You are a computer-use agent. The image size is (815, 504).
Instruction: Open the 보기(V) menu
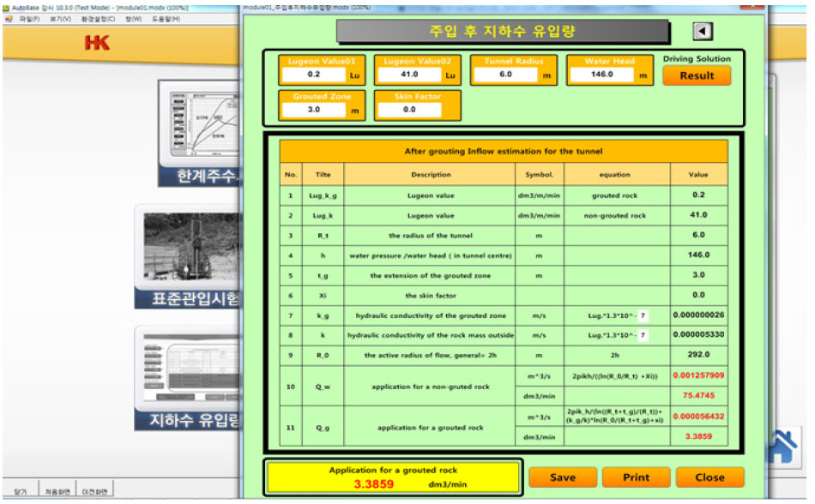pyautogui.click(x=60, y=19)
